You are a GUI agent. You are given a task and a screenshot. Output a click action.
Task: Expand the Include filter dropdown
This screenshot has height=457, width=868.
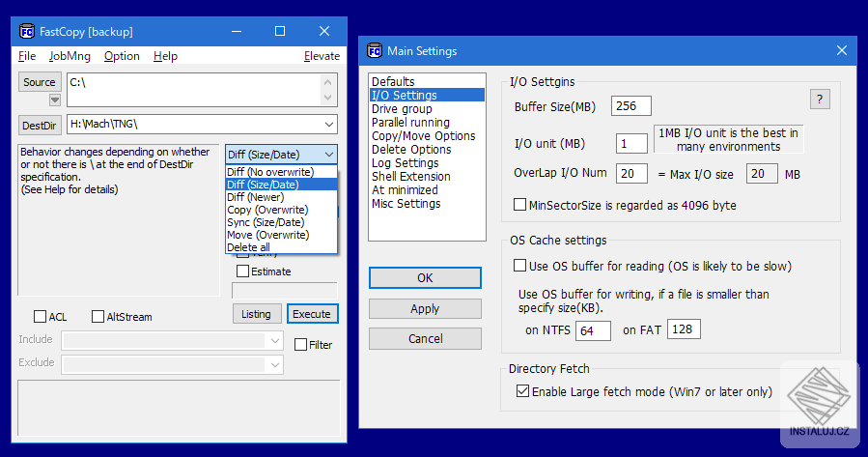click(x=275, y=341)
